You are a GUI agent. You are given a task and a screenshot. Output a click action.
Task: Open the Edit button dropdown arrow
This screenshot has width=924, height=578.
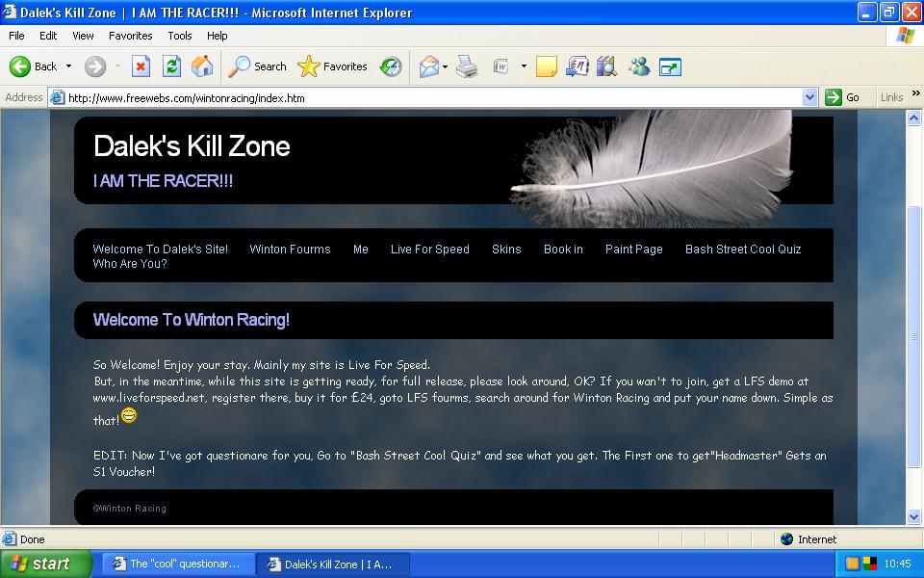click(x=524, y=66)
